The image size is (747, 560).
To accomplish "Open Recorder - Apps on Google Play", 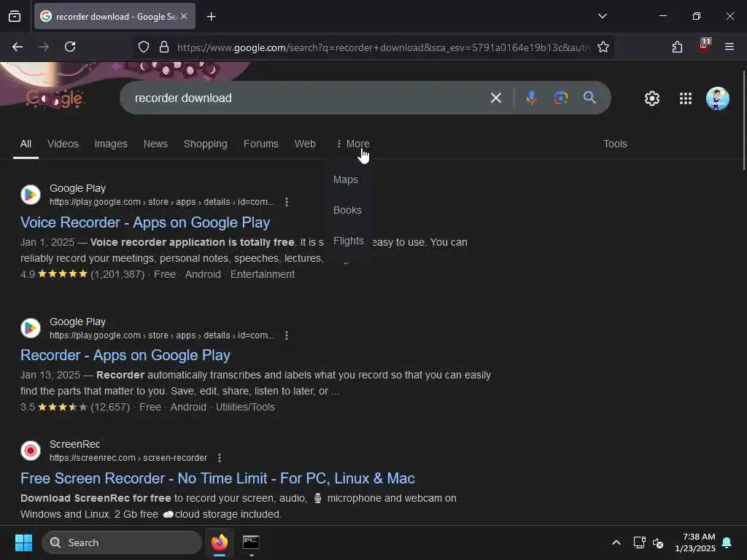I will (125, 355).
